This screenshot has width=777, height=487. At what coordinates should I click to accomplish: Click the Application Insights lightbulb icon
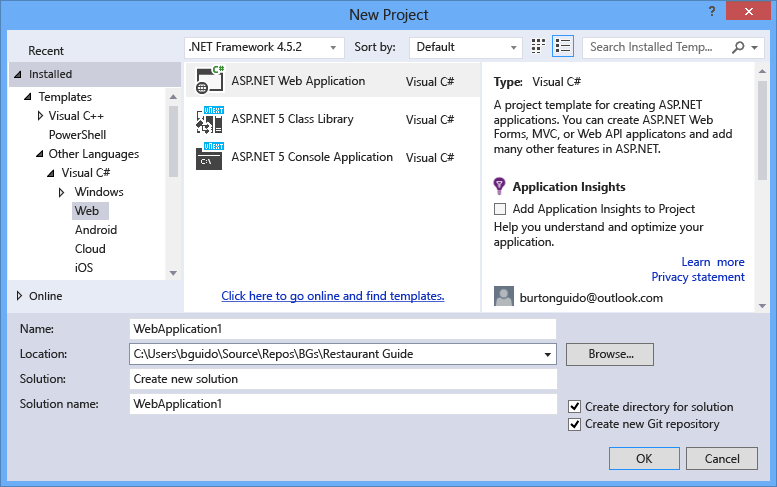[x=500, y=186]
